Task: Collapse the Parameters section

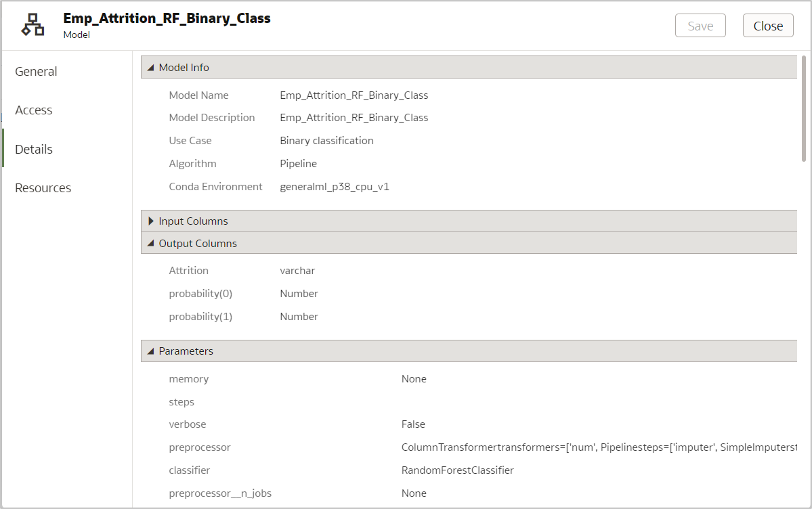Action: click(x=151, y=351)
